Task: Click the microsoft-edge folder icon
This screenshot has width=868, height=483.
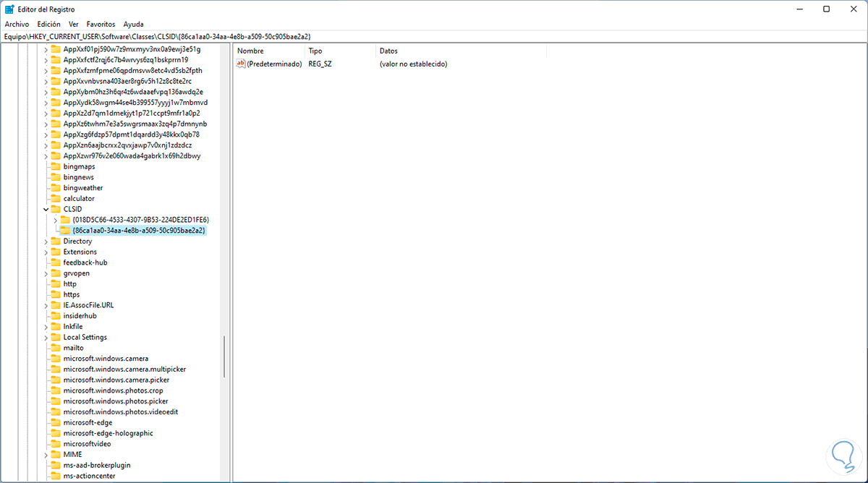Action: 56,423
